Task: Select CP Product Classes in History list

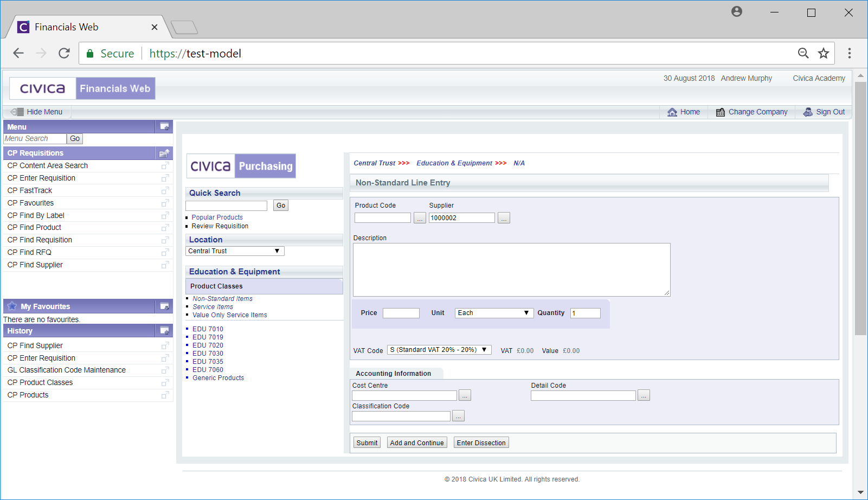Action: pyautogui.click(x=40, y=383)
